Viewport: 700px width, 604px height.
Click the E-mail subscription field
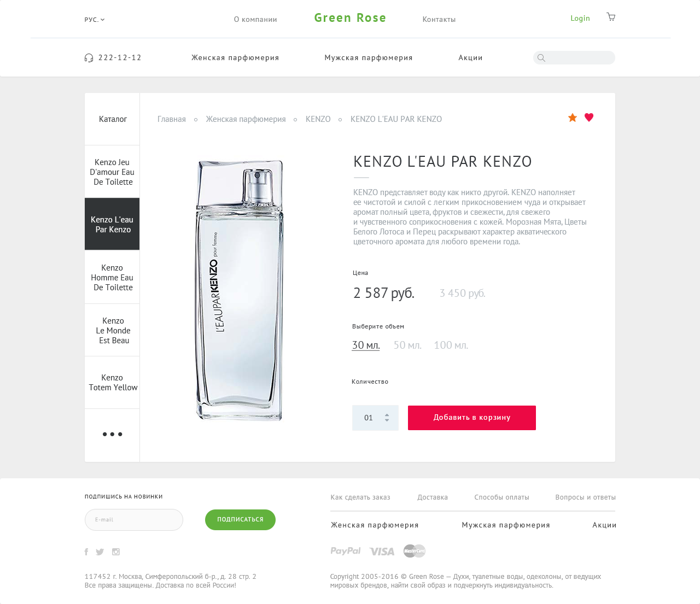point(134,520)
